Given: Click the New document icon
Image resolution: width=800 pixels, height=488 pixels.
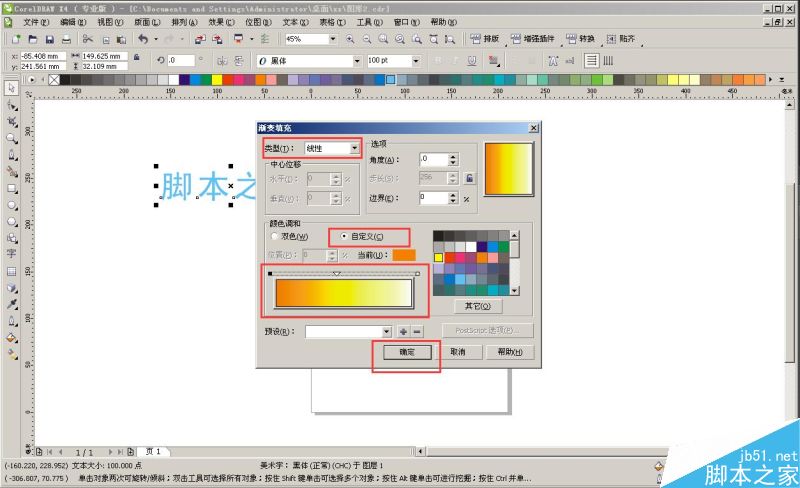Looking at the screenshot, I should click(16, 39).
